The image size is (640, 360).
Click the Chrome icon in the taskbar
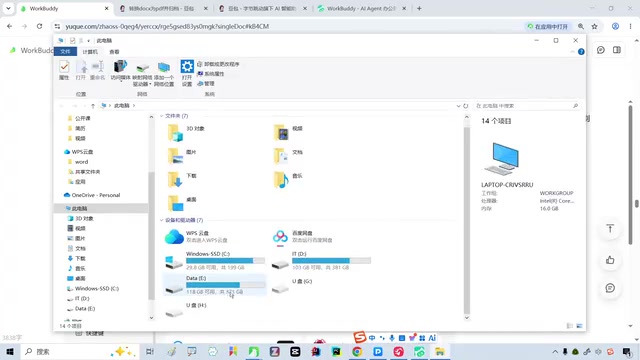pyautogui.click(x=357, y=351)
